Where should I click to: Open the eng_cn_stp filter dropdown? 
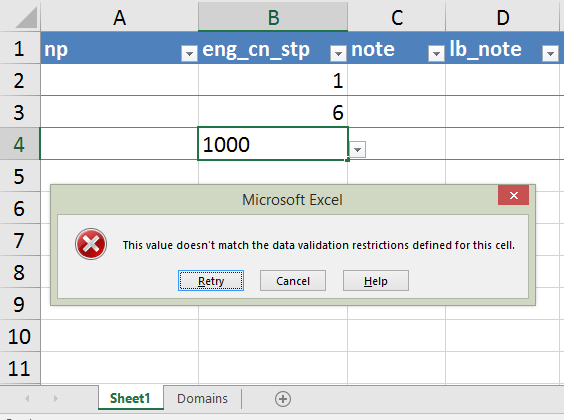pyautogui.click(x=338, y=54)
